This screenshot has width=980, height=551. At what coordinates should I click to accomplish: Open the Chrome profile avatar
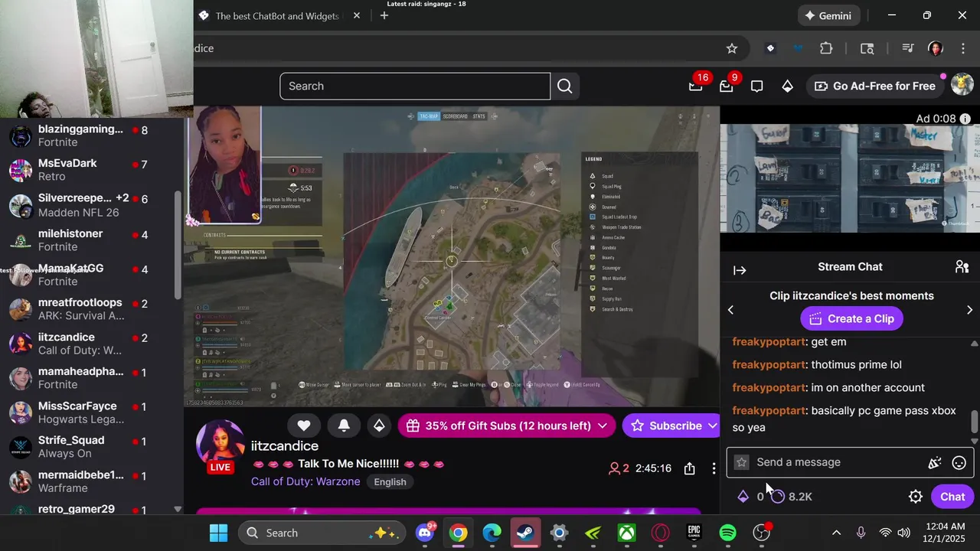(x=935, y=48)
